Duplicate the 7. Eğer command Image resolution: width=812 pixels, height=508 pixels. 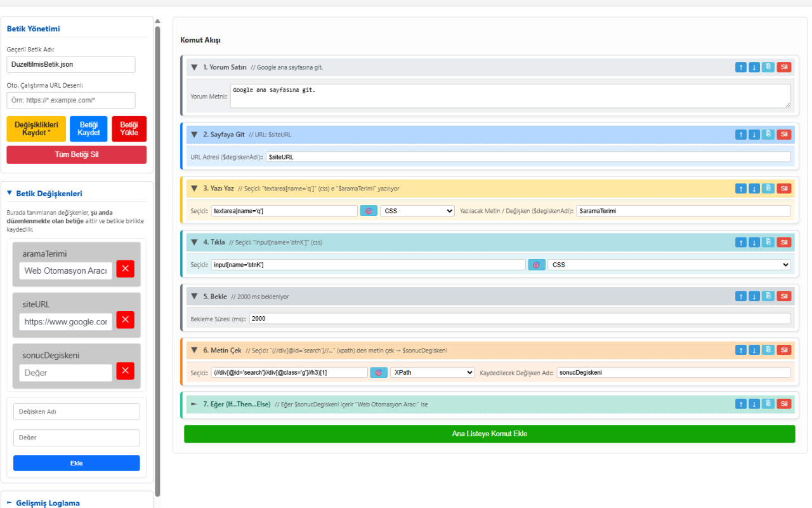(x=768, y=404)
